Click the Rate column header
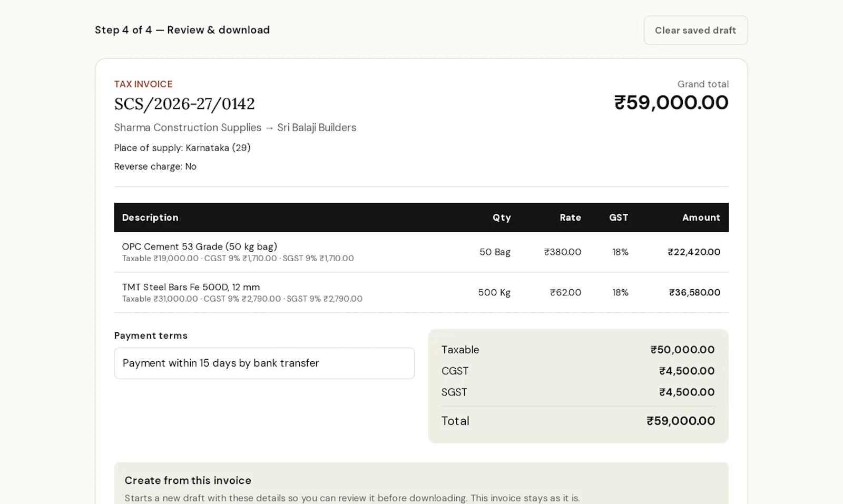 pos(570,218)
